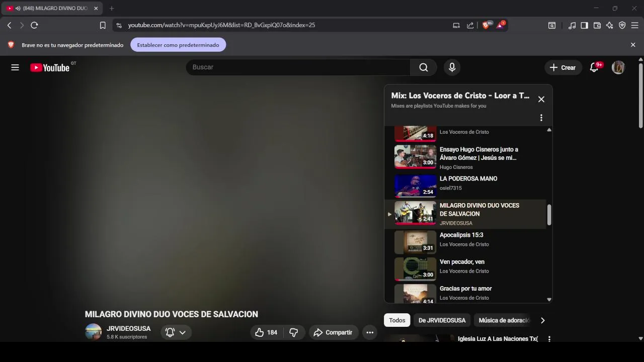Open the YouTube hamburger guide menu
This screenshot has height=362, width=644.
[x=15, y=67]
